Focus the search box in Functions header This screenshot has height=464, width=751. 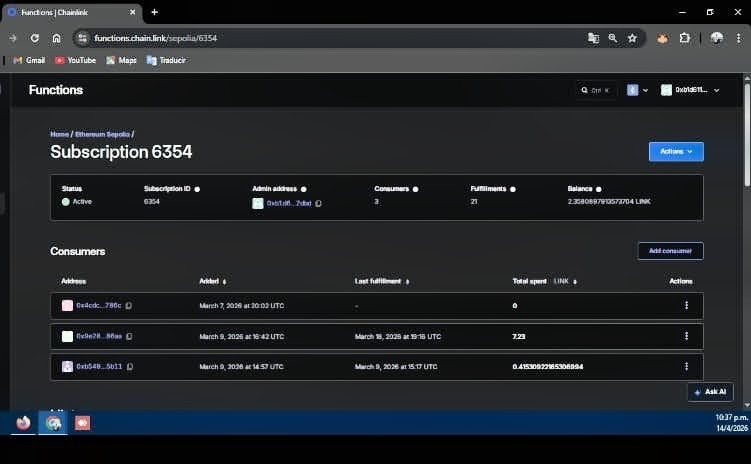595,90
